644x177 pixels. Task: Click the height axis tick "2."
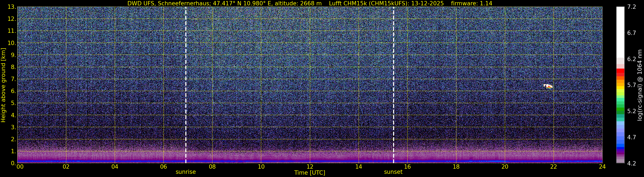13,139
